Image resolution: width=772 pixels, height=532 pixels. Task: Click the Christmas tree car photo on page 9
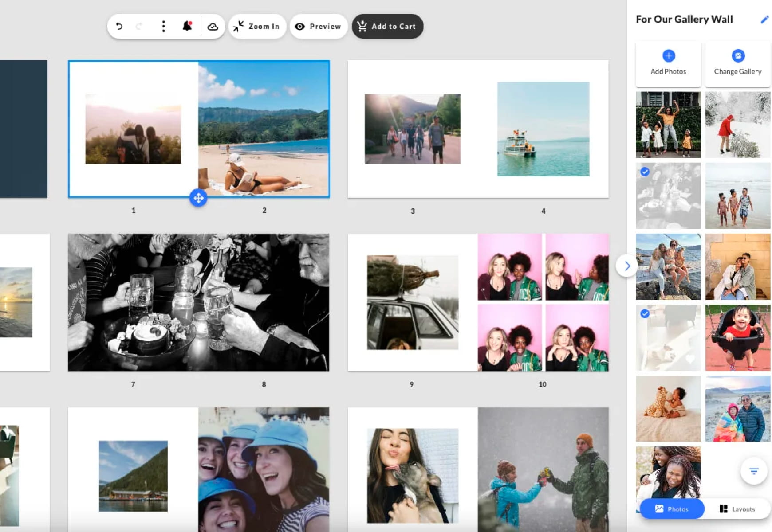(x=413, y=302)
